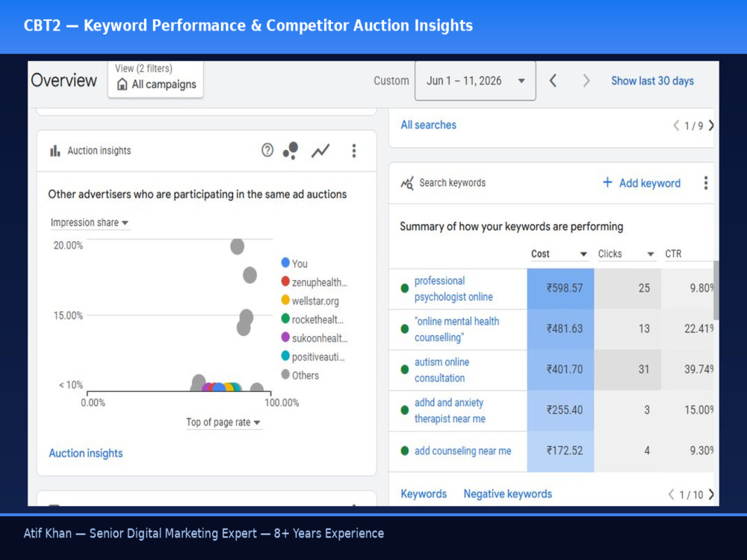Viewport: 747px width, 560px height.
Task: Open the View (2 filters) All campaigns selector
Action: (156, 79)
